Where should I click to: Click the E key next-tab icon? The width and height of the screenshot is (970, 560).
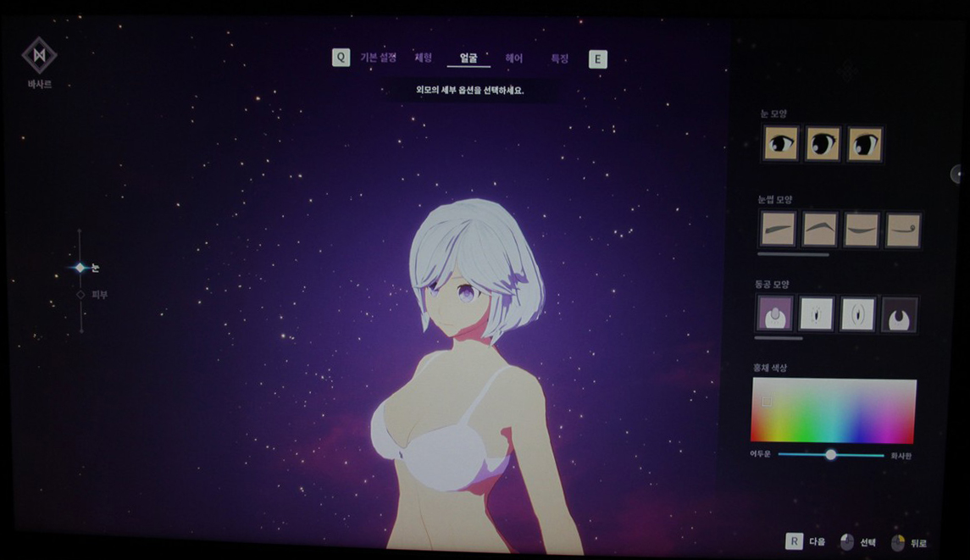click(597, 59)
